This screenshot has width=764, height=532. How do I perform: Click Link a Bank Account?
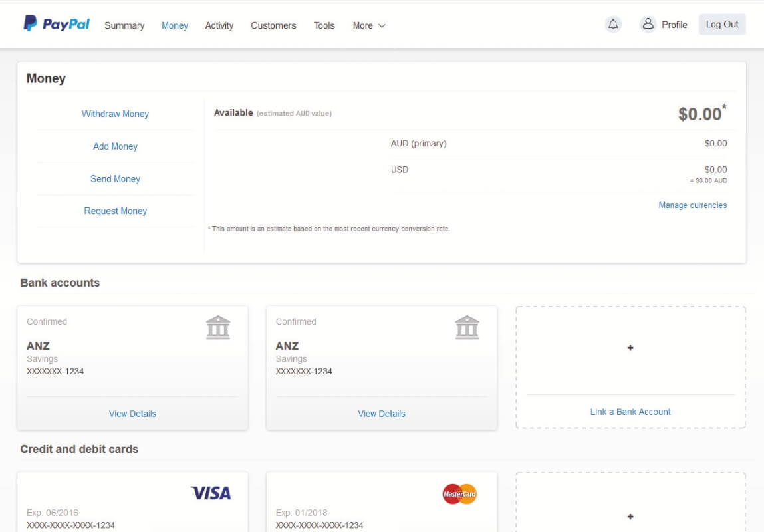coord(630,412)
